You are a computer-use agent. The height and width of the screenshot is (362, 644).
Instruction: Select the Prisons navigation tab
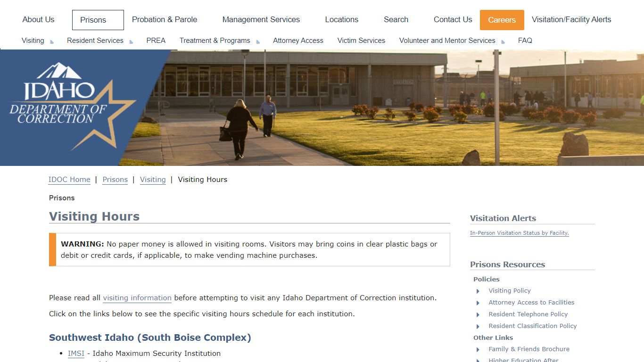coord(98,20)
